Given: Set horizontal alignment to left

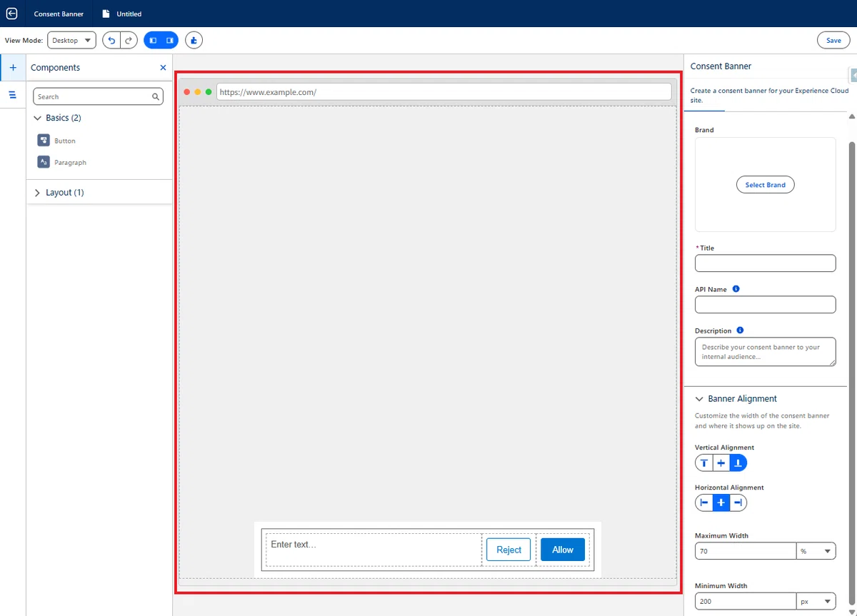Looking at the screenshot, I should click(x=704, y=503).
